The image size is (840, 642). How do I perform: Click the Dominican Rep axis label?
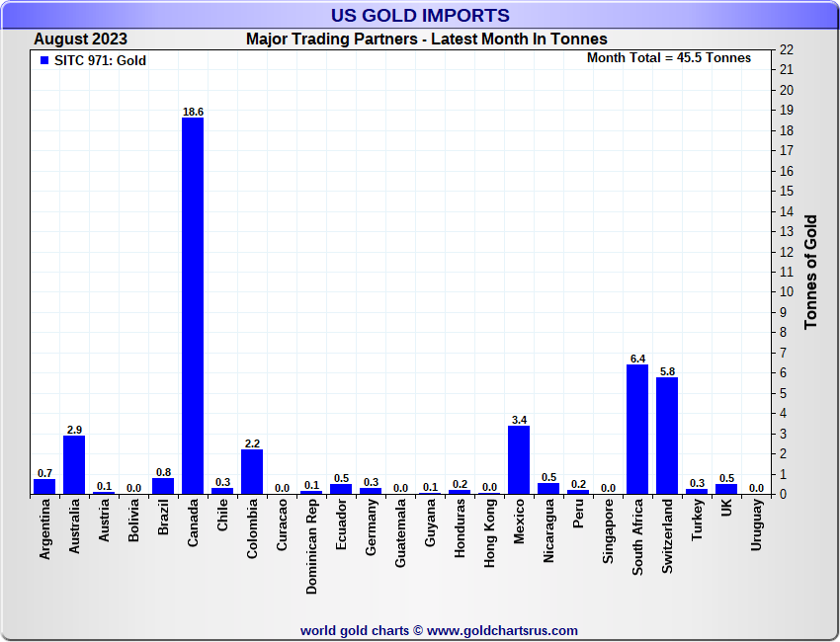(311, 547)
